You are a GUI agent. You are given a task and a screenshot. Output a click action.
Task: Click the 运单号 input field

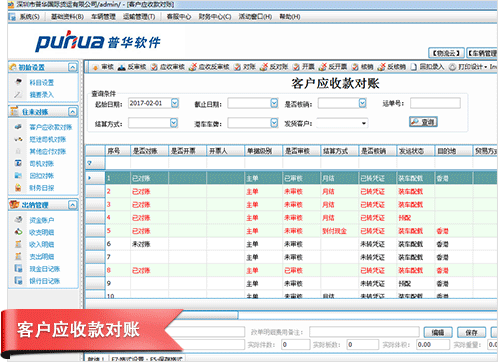[x=435, y=103]
